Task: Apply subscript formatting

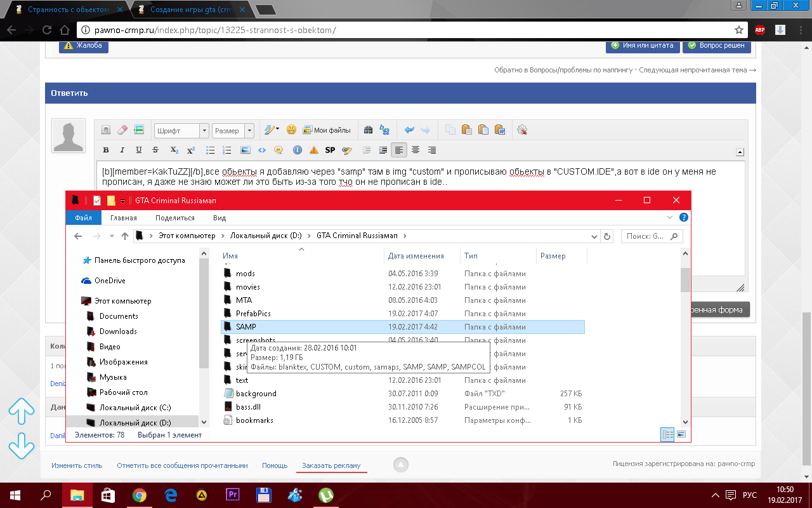Action: click(174, 150)
